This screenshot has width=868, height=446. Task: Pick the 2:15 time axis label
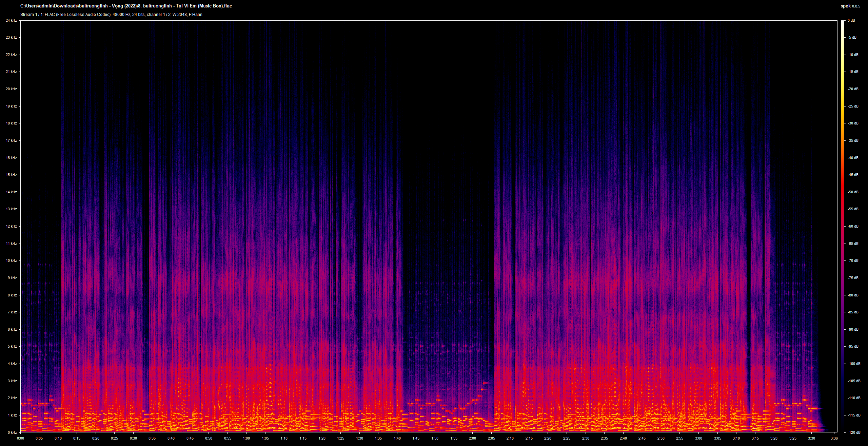(x=529, y=438)
